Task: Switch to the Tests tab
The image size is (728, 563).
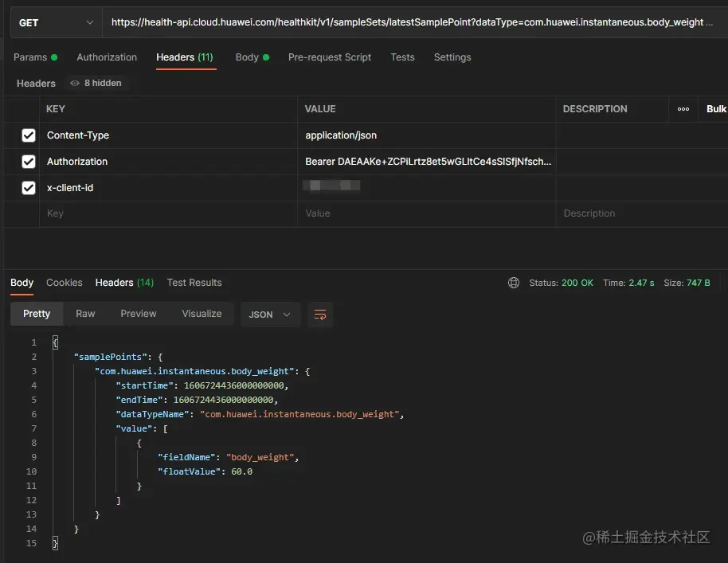Action: (x=402, y=57)
